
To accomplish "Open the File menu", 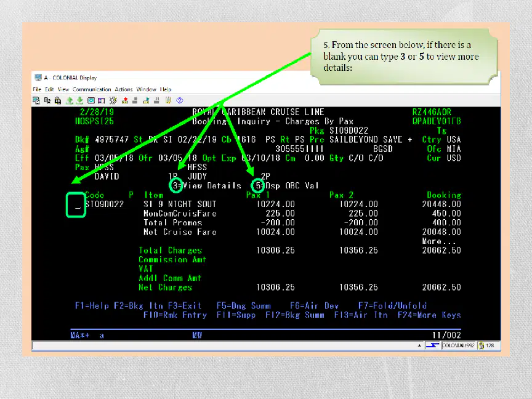I will pyautogui.click(x=37, y=89).
